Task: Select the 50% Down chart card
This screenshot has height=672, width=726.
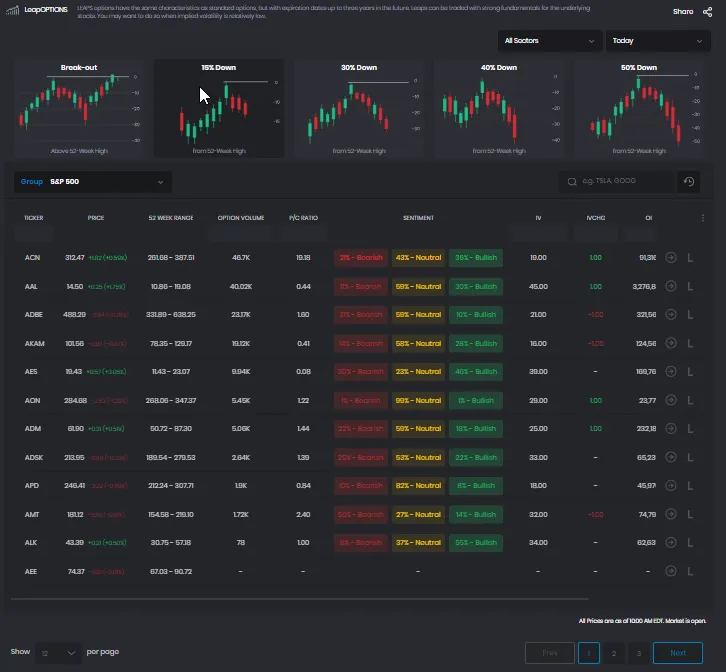Action: click(x=639, y=108)
